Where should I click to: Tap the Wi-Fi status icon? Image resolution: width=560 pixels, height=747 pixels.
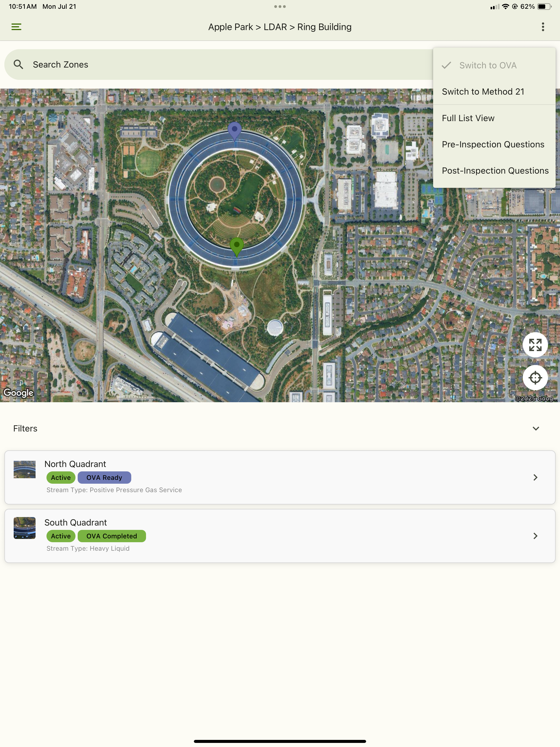point(505,6)
